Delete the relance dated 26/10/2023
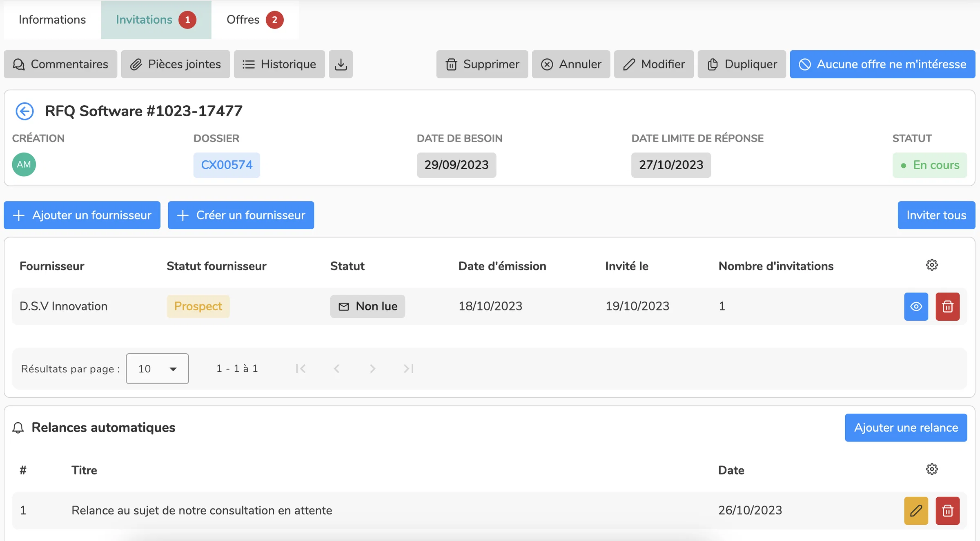This screenshot has height=541, width=980. (947, 510)
